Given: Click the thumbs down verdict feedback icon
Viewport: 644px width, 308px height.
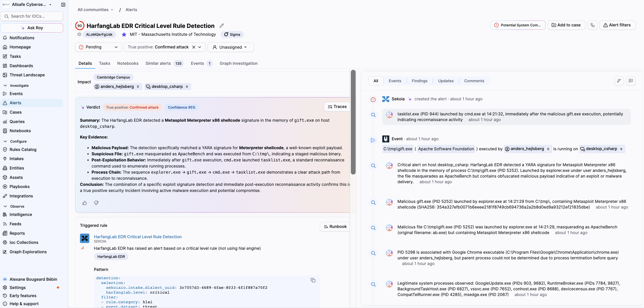Looking at the screenshot, I should (96, 203).
